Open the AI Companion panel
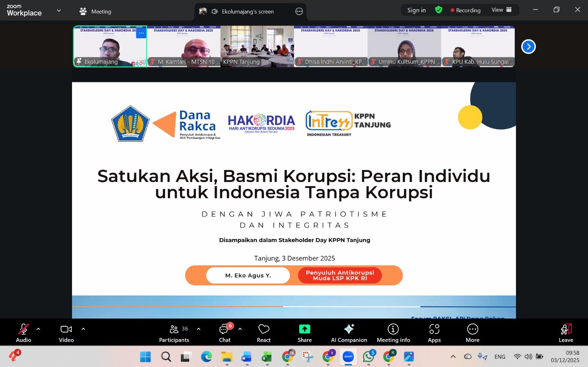This screenshot has width=588, height=367. coord(349,333)
